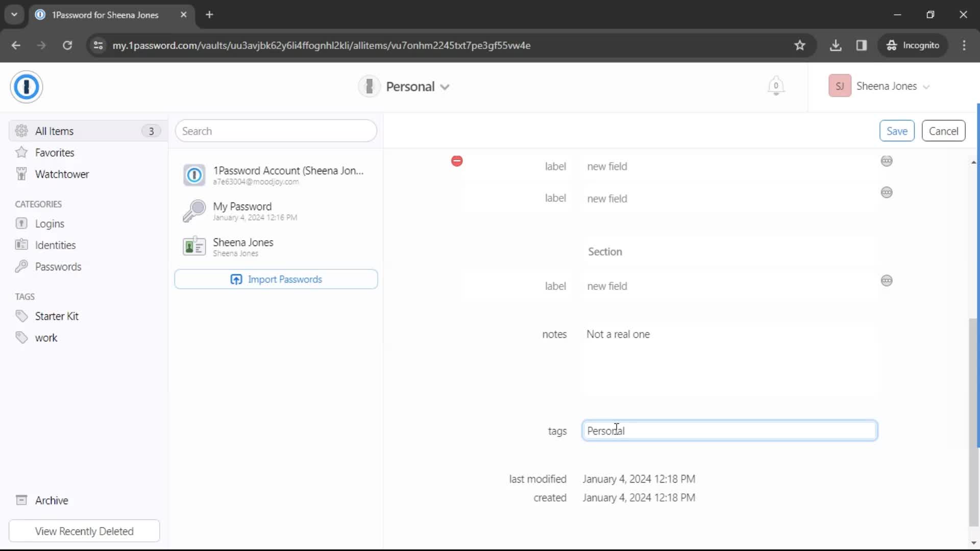
Task: Click the Logins category icon
Action: pyautogui.click(x=21, y=223)
